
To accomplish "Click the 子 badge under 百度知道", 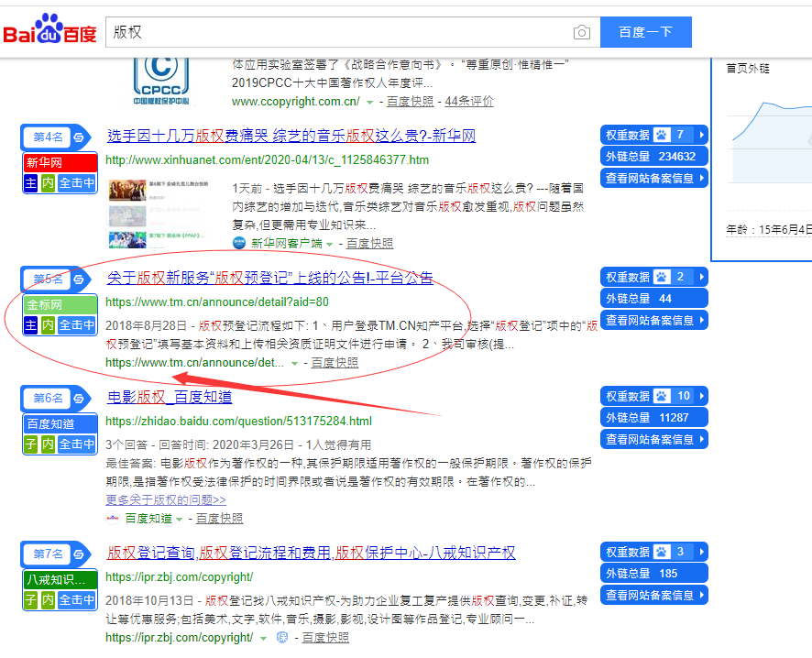I will point(31,444).
